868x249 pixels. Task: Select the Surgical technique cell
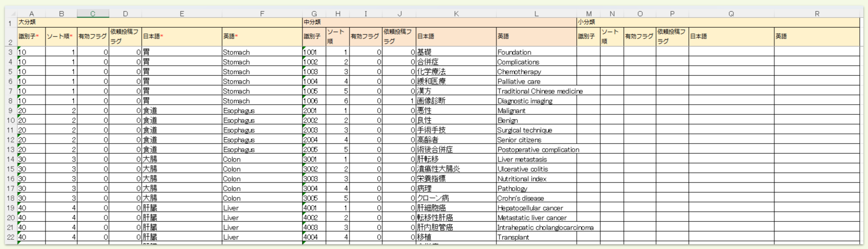pos(536,130)
